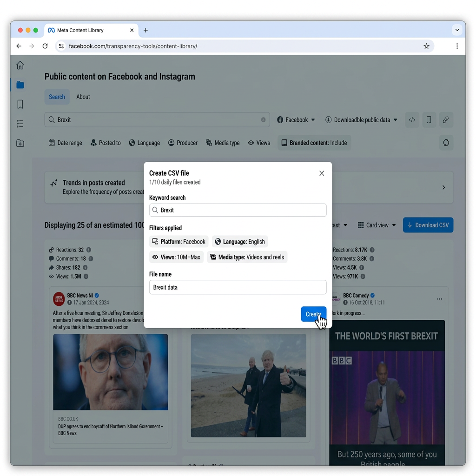Open saved bookmarks icon in sidebar

20,104
